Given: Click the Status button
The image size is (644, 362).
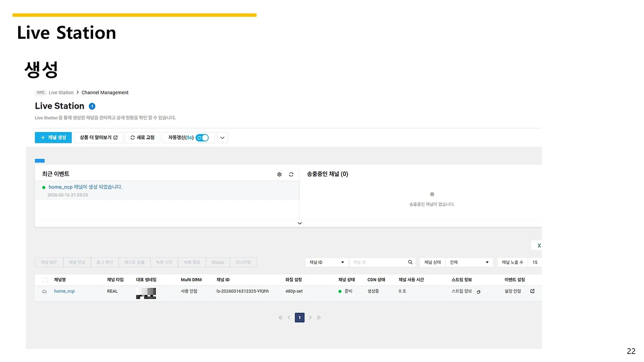Looking at the screenshot, I should click(x=218, y=262).
